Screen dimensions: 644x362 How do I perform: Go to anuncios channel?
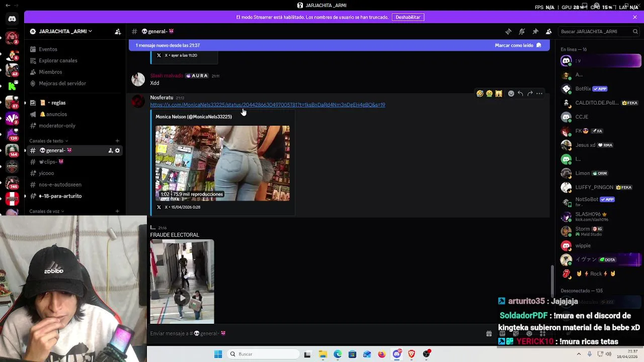(75, 114)
